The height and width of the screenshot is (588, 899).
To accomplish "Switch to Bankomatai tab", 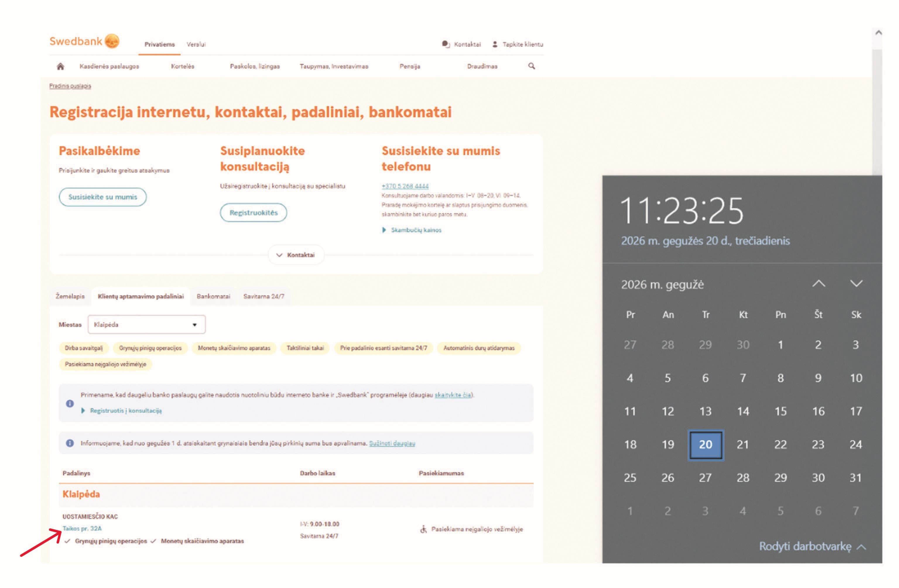I will [x=213, y=296].
